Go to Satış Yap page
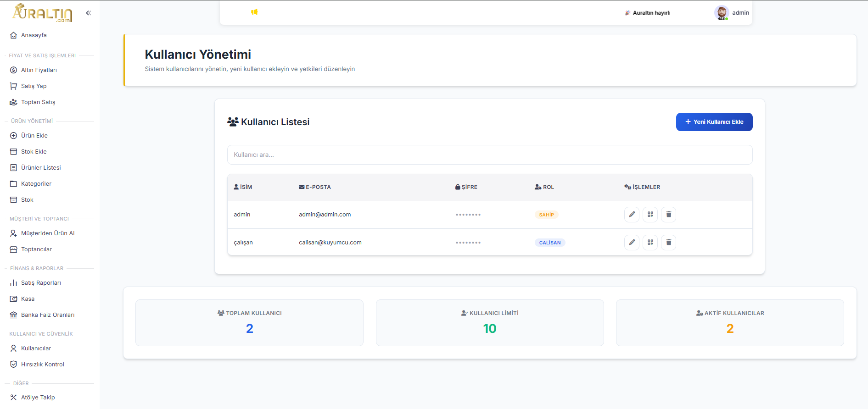 pyautogui.click(x=34, y=86)
